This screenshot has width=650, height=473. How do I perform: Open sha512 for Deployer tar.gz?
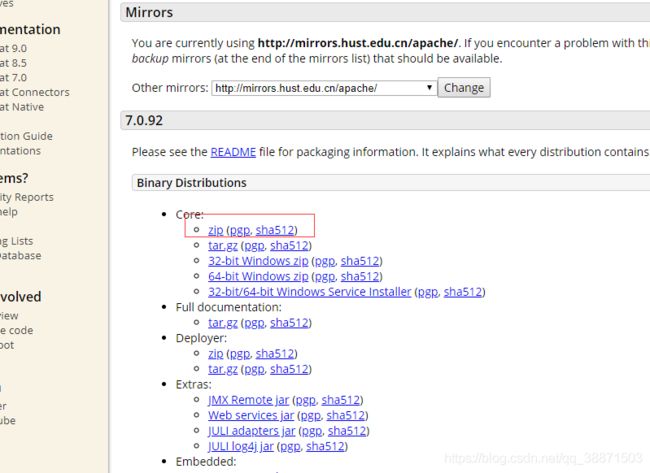289,369
